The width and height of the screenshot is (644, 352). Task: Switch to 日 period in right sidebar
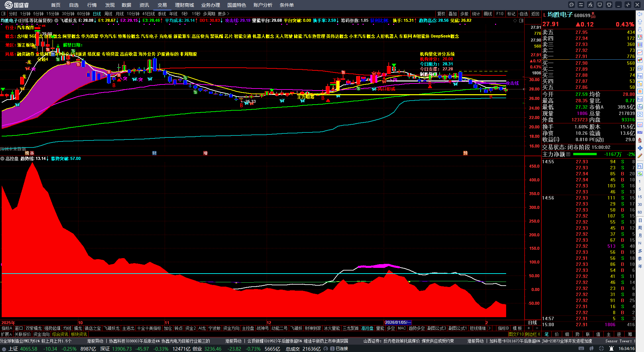pos(640,220)
